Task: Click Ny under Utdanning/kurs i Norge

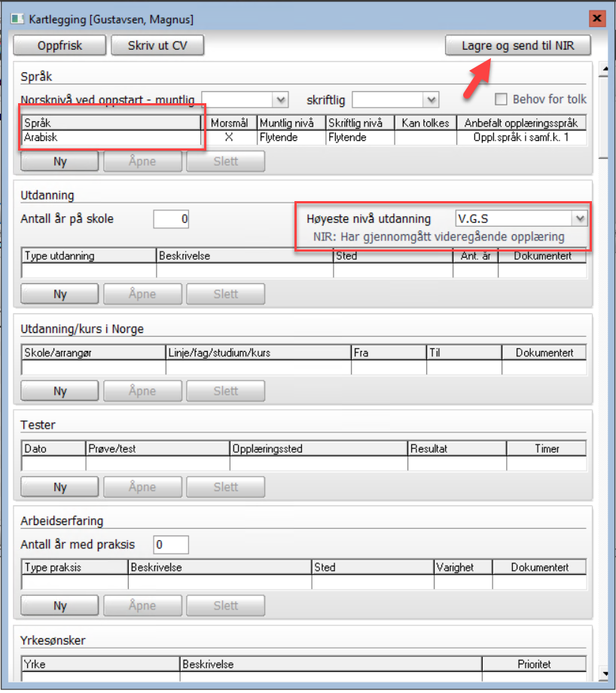Action: tap(60, 391)
